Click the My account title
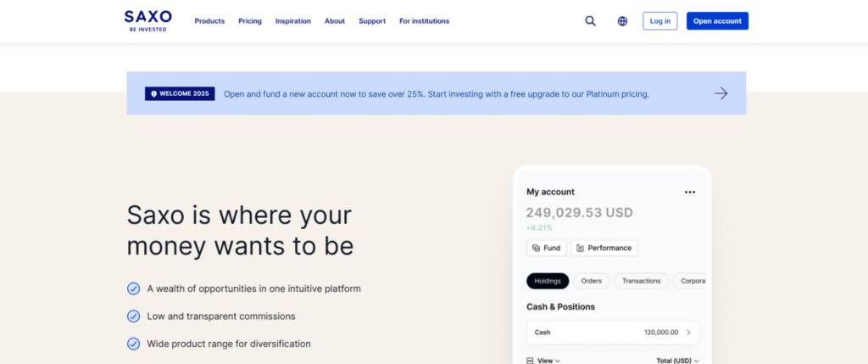 [550, 192]
